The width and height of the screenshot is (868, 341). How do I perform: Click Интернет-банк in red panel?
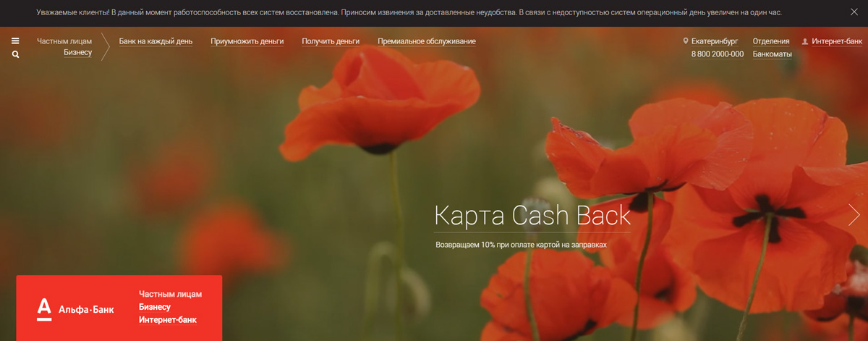point(168,320)
